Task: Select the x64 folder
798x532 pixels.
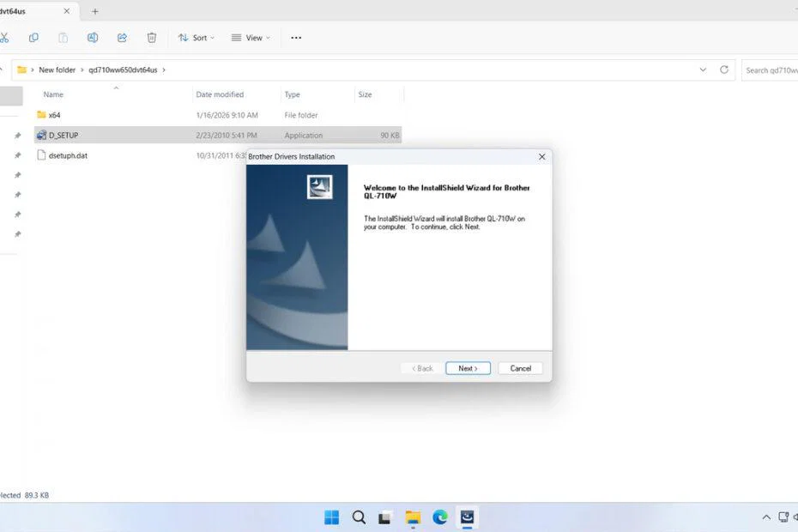Action: (x=55, y=114)
